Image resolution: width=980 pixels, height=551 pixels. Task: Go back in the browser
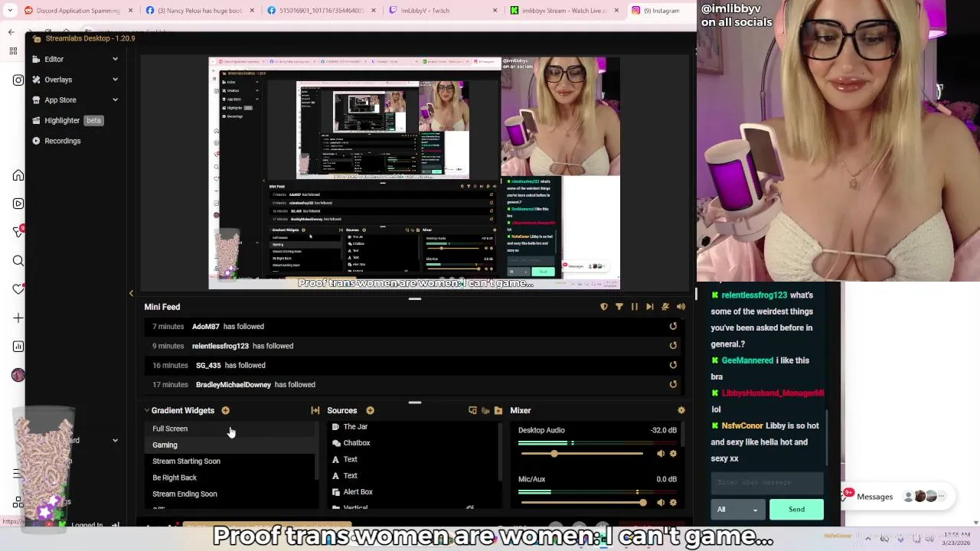pos(11,32)
